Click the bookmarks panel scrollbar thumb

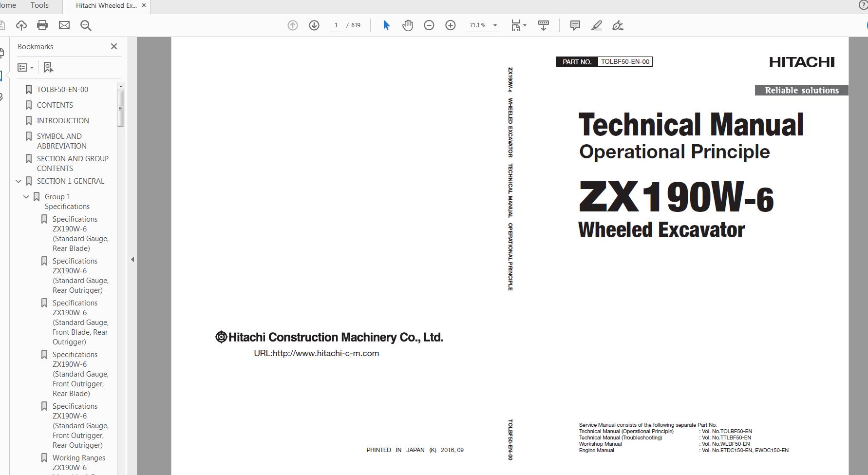(120, 109)
